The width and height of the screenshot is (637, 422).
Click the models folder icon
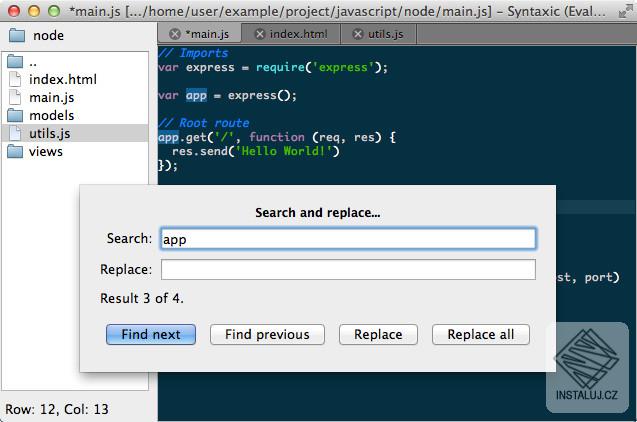15,115
